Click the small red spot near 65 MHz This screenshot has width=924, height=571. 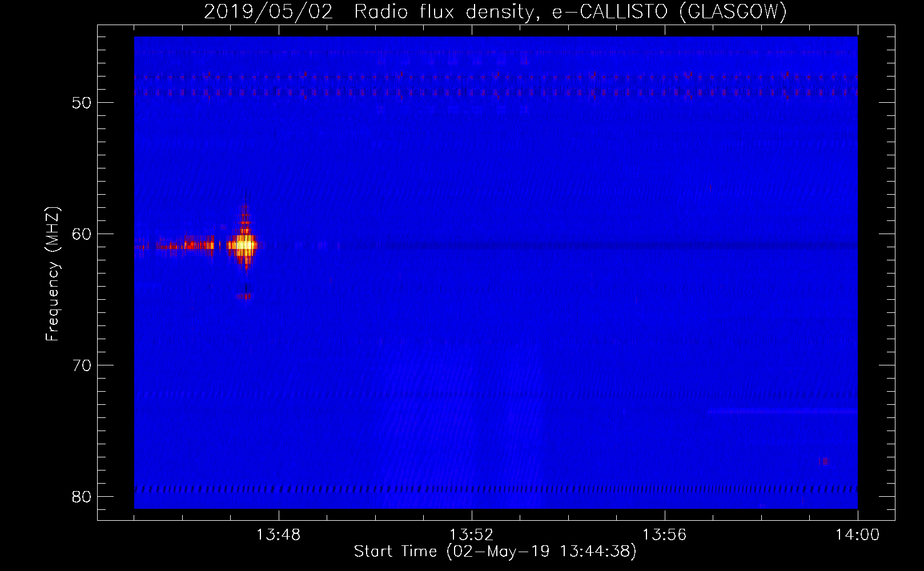tap(244, 296)
